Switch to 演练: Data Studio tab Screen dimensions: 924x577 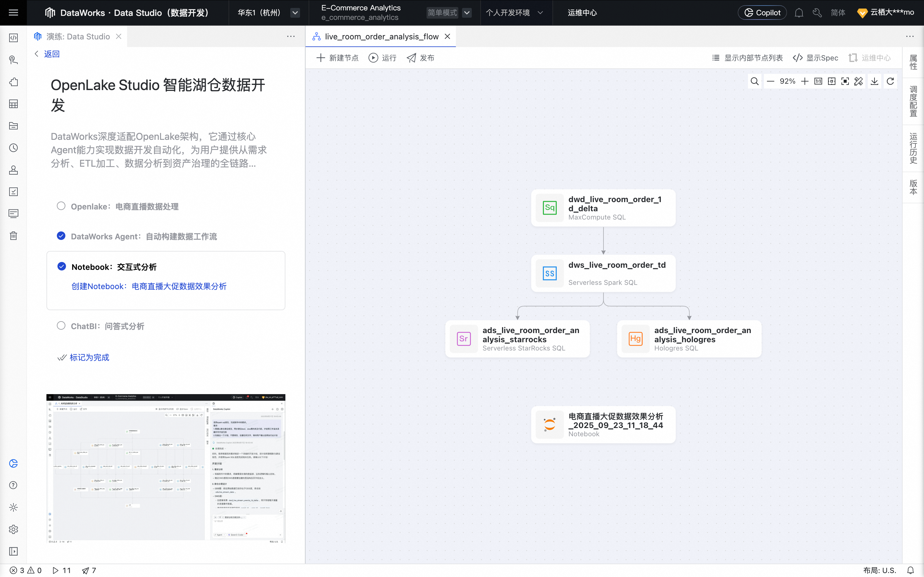tap(78, 37)
